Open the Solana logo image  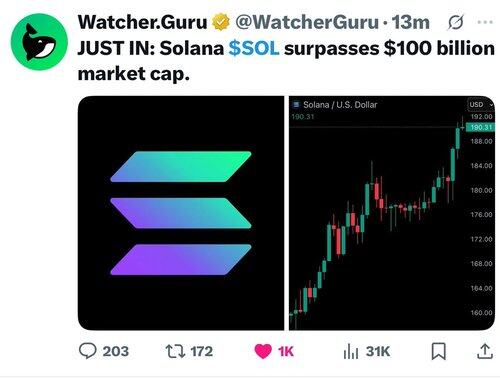pos(181,213)
